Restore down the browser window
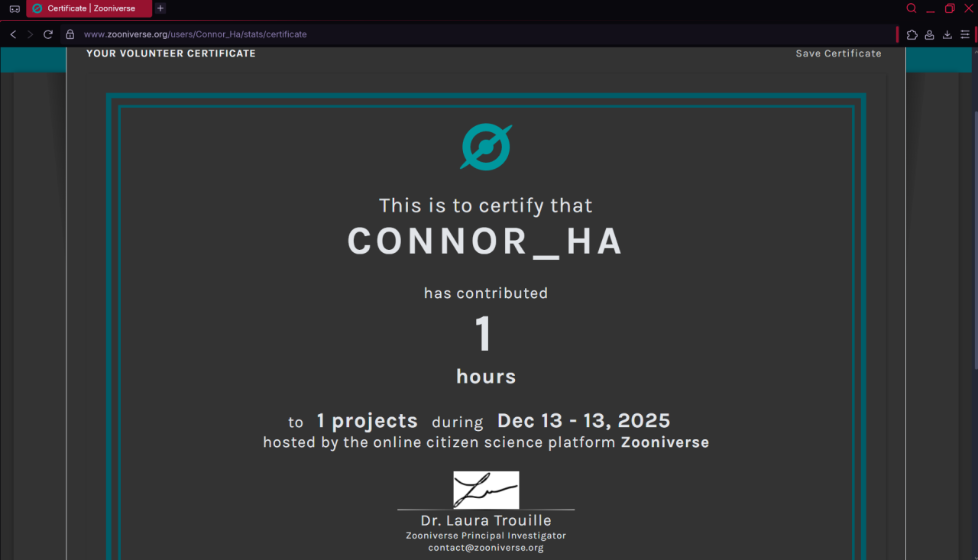 point(950,8)
